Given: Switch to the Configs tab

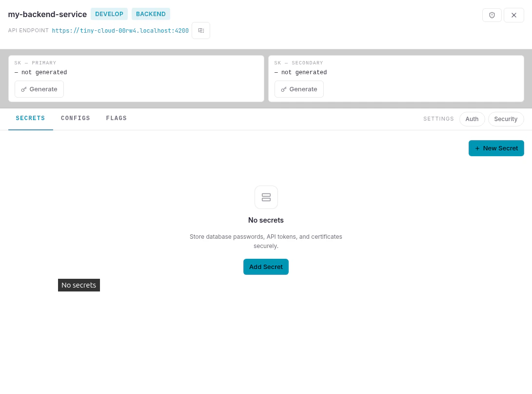Looking at the screenshot, I should (75, 118).
